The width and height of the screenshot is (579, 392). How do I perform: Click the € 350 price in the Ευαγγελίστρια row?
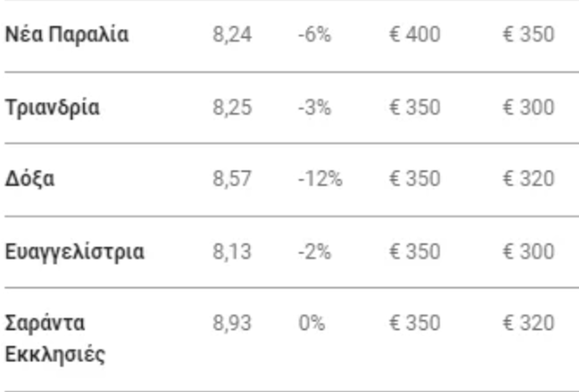point(415,252)
